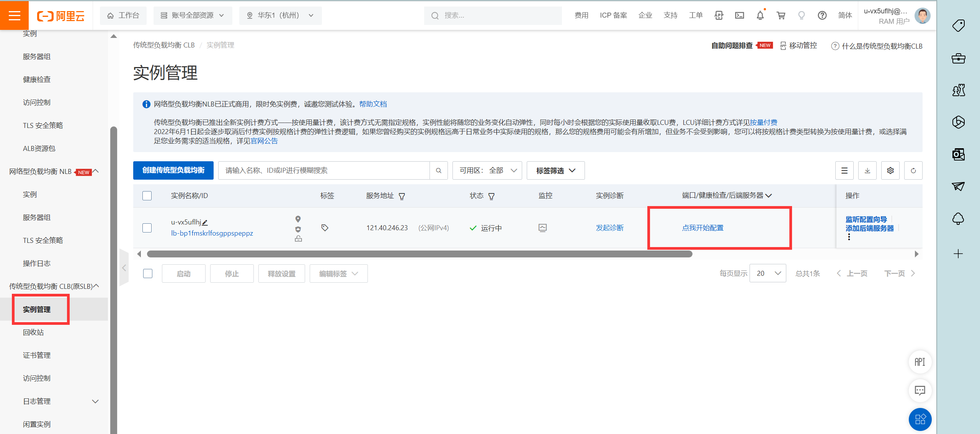Click the table horizontal scrollbar
This screenshot has height=434, width=980.
(420, 254)
